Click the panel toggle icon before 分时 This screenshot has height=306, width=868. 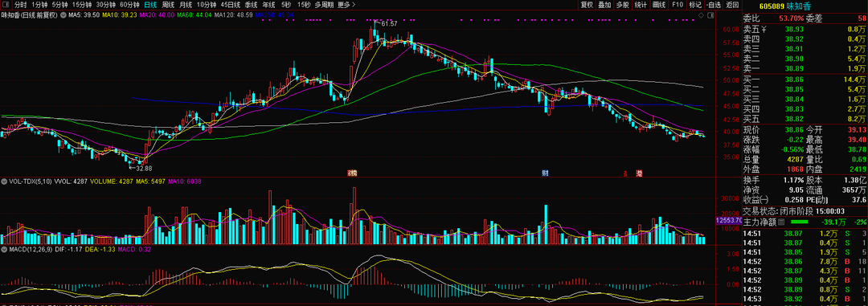pos(6,5)
